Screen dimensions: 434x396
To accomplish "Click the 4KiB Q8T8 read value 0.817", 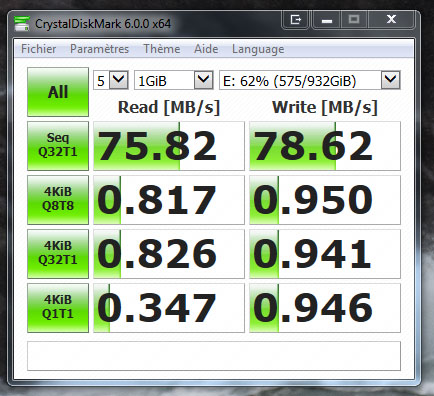I will [x=169, y=200].
